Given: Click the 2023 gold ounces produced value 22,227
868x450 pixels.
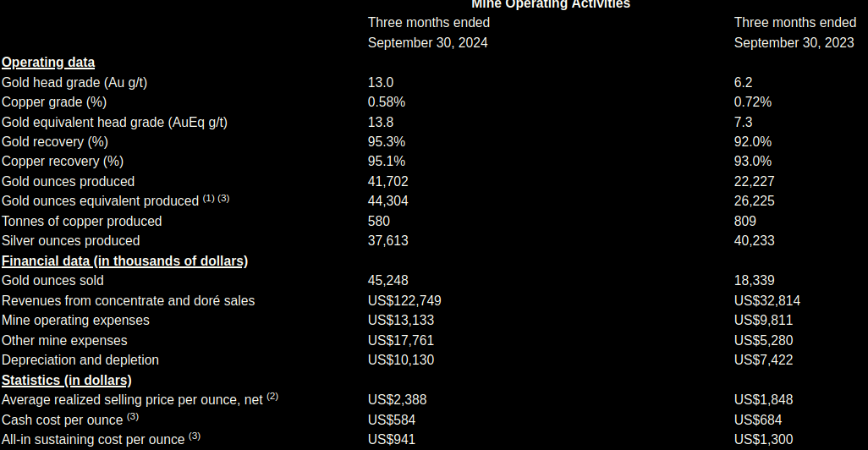Looking at the screenshot, I should [x=755, y=181].
